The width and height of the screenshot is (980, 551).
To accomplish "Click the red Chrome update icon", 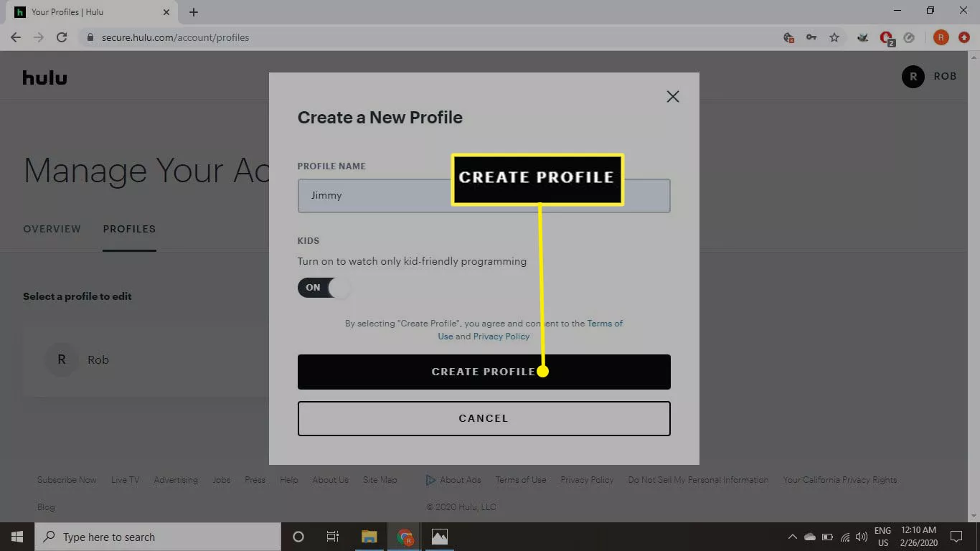I will click(x=963, y=37).
